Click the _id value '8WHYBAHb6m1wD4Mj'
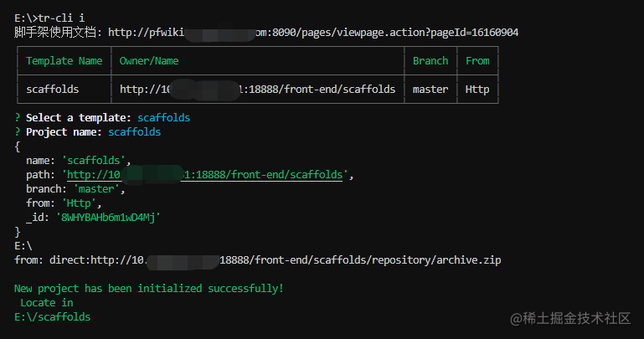Viewport: 644px width, 339px height. click(x=108, y=218)
